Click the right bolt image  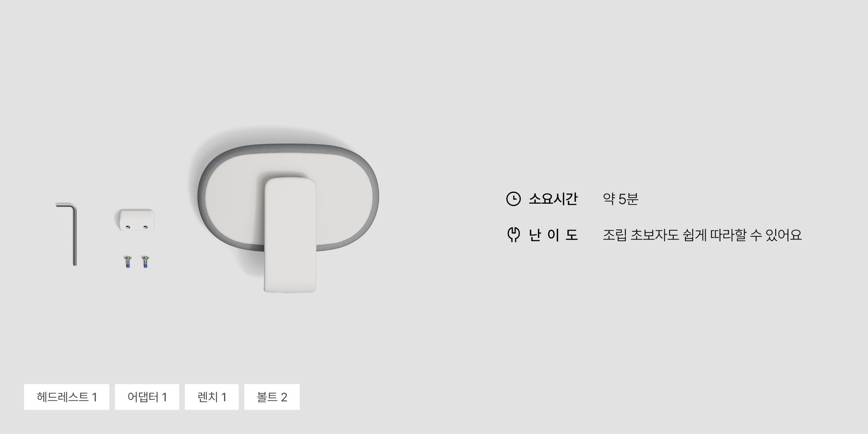pos(145,262)
